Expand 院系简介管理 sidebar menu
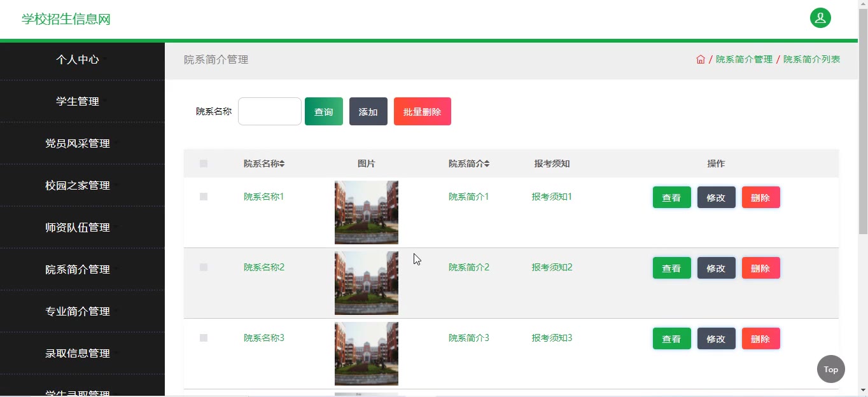 tap(82, 270)
